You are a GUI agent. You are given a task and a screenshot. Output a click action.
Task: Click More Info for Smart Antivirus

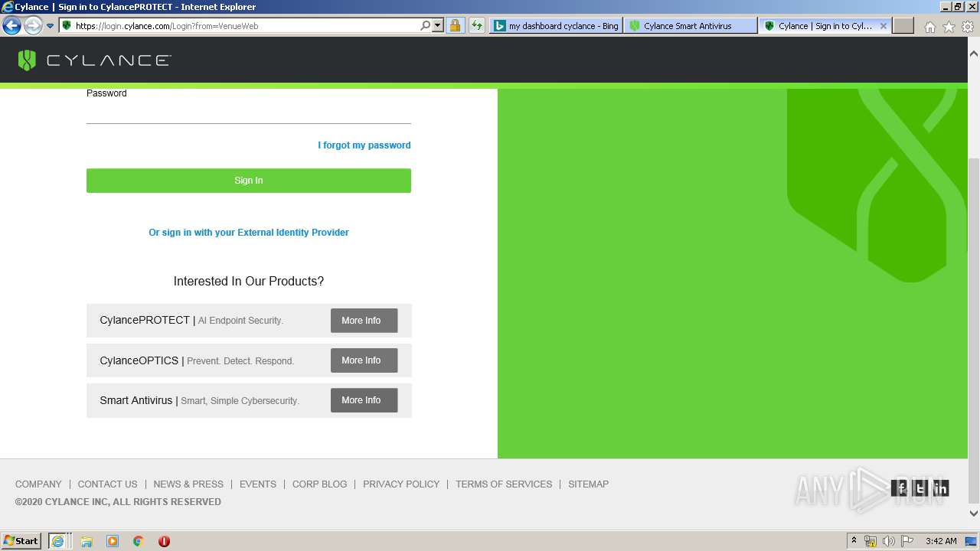(x=364, y=400)
